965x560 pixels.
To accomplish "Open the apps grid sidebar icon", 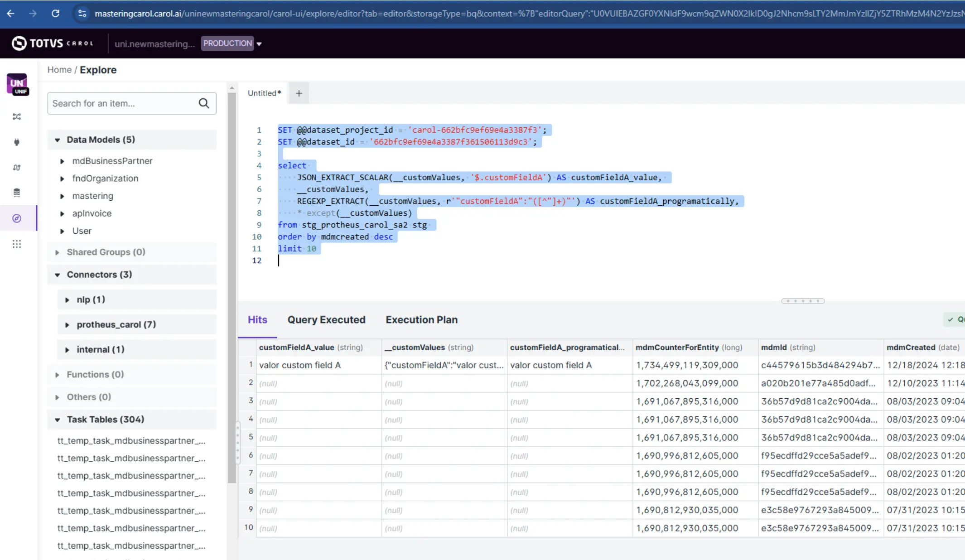I will (x=17, y=244).
